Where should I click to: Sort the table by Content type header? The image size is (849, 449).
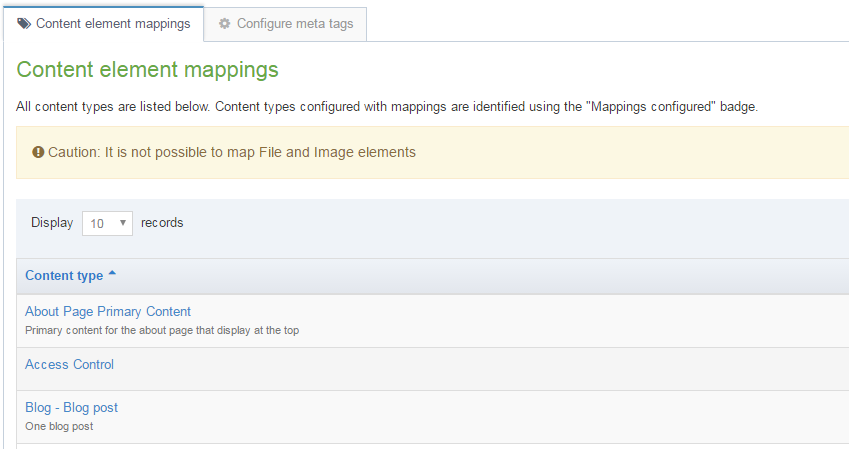[64, 276]
